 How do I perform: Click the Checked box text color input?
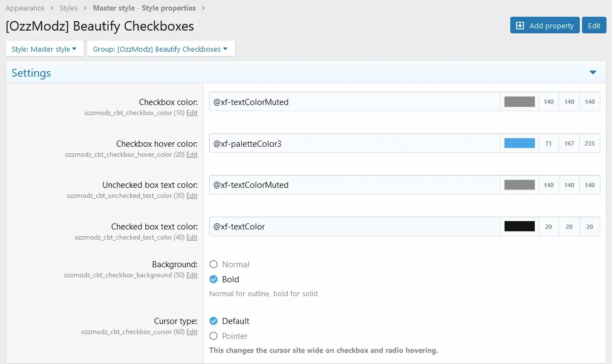point(354,227)
